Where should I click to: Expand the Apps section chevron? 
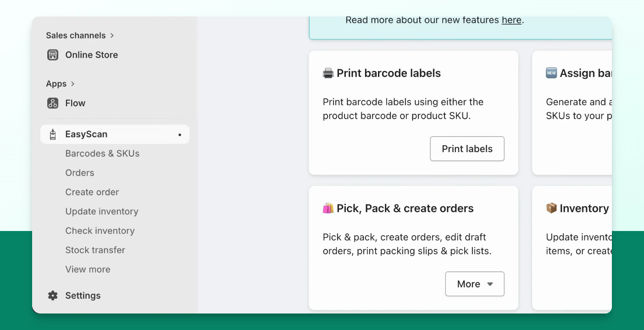coord(72,84)
